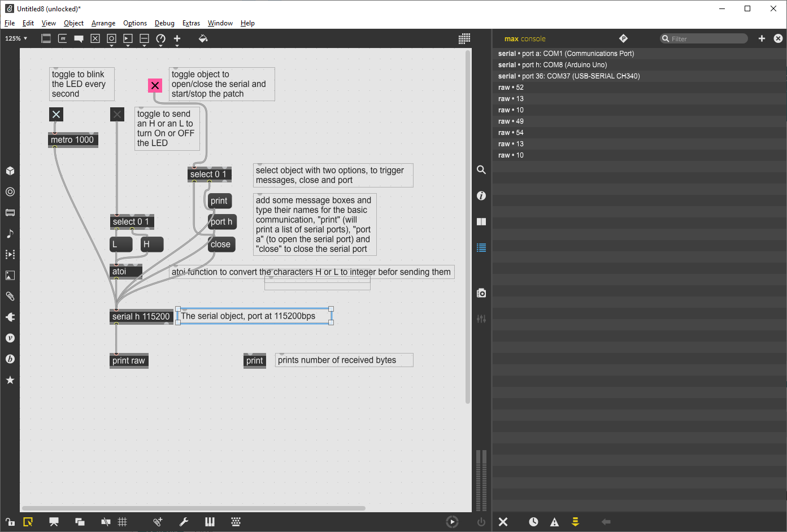Screen dimensions: 787x532
Task: Open the Inspector from the right sidebar
Action: point(481,195)
